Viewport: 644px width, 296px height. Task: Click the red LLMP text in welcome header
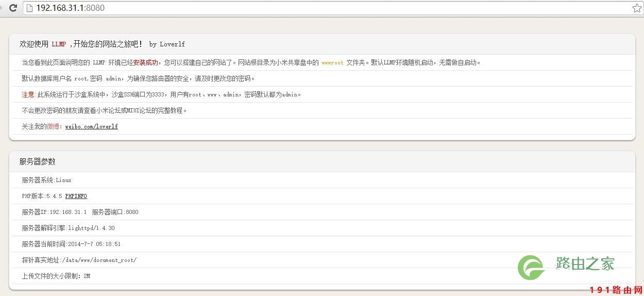click(x=59, y=44)
